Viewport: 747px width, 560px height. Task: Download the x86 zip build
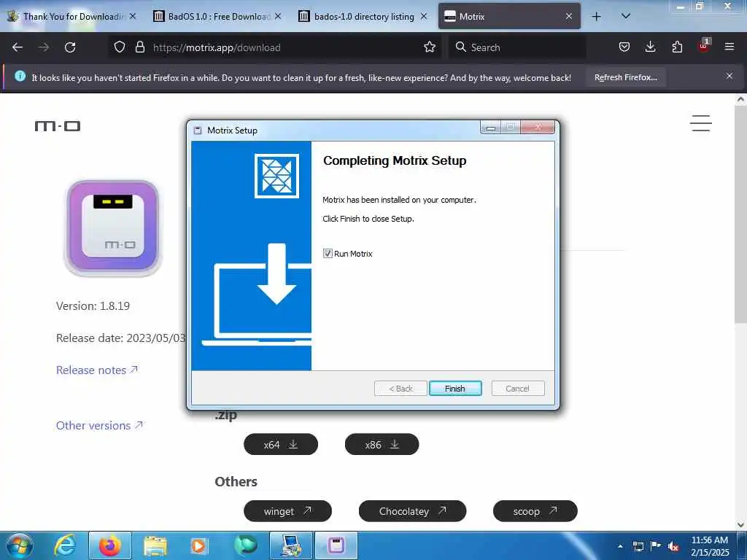tap(382, 444)
